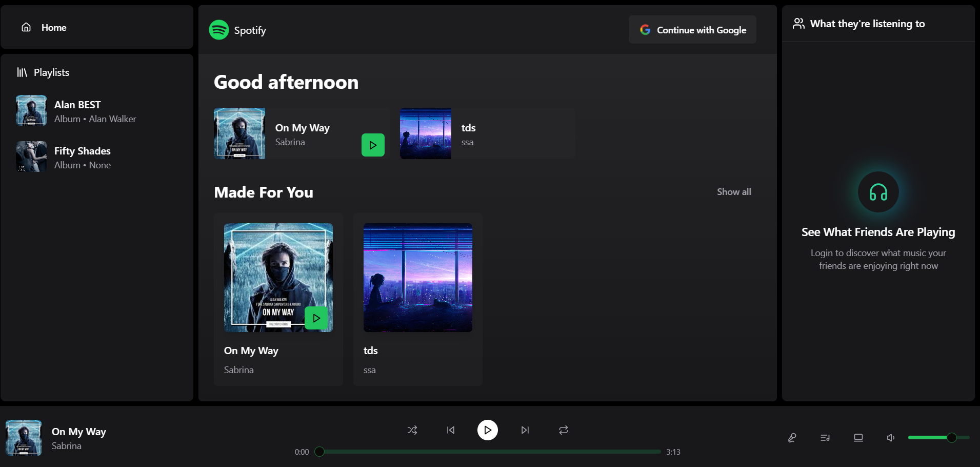Open the Alan BEST playlist

(x=97, y=111)
